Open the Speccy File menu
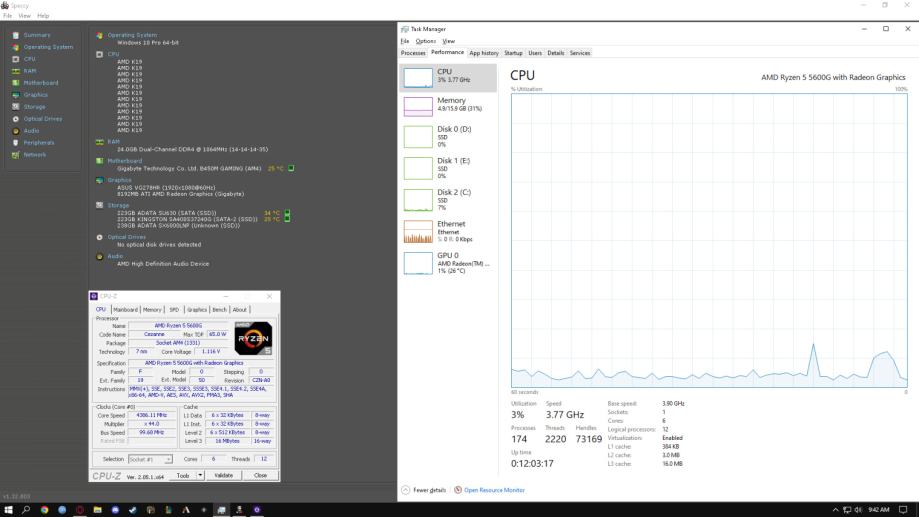The width and height of the screenshot is (919, 517). [x=8, y=16]
